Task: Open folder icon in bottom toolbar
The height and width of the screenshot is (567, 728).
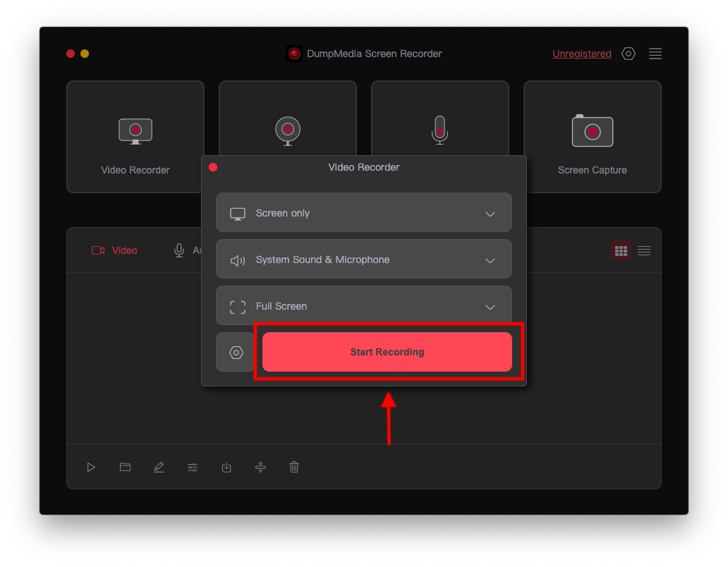Action: point(125,467)
